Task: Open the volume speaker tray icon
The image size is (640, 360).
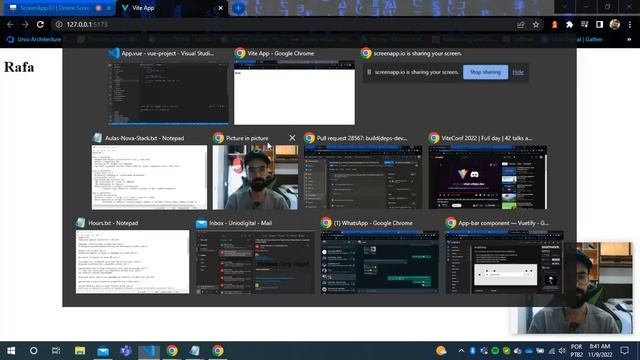Action: tap(562, 351)
